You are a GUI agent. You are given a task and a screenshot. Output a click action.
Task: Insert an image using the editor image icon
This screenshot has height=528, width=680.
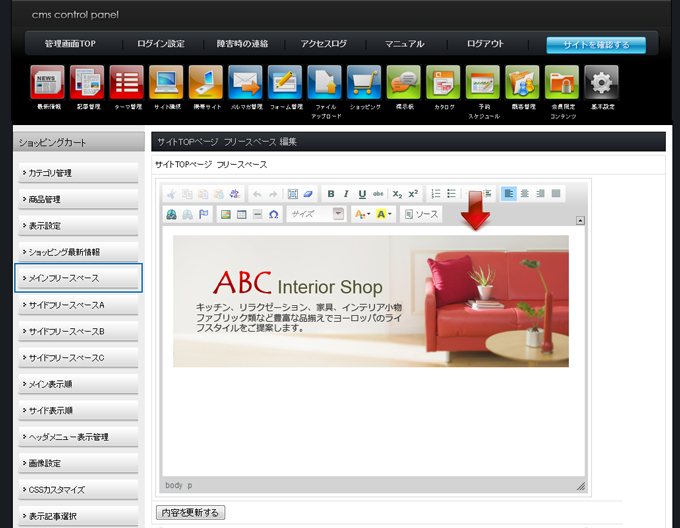[x=225, y=214]
